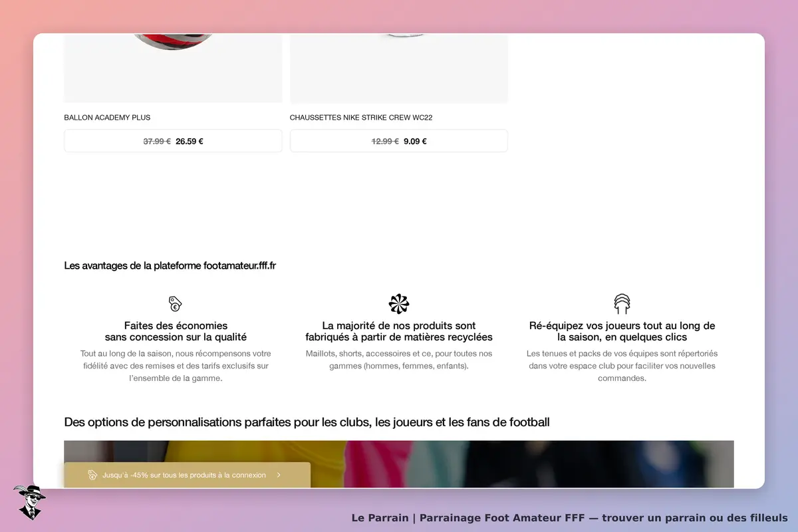Click the "Maillots, shorts, accessoires" paragraph
This screenshot has width=798, height=532.
(x=399, y=360)
